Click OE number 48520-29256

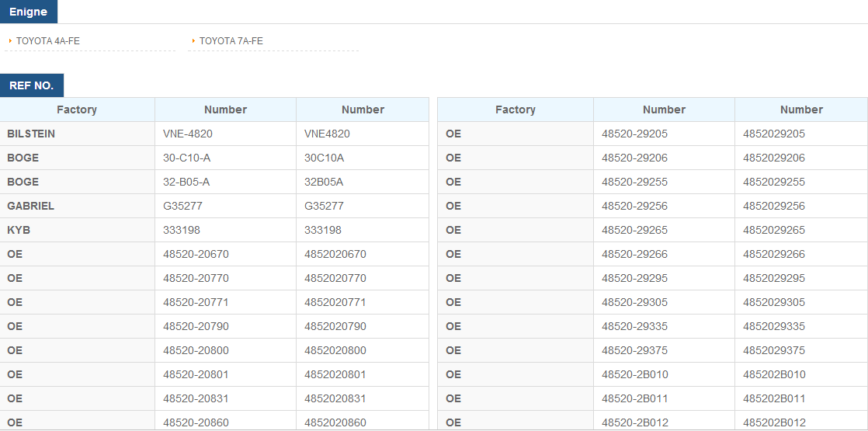coord(635,206)
